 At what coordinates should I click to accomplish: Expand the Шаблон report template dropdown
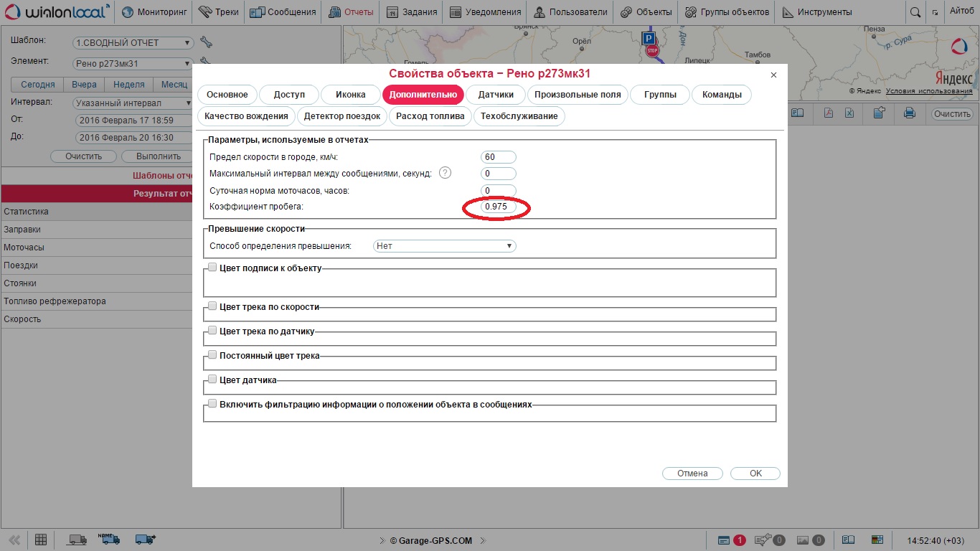pyautogui.click(x=133, y=43)
